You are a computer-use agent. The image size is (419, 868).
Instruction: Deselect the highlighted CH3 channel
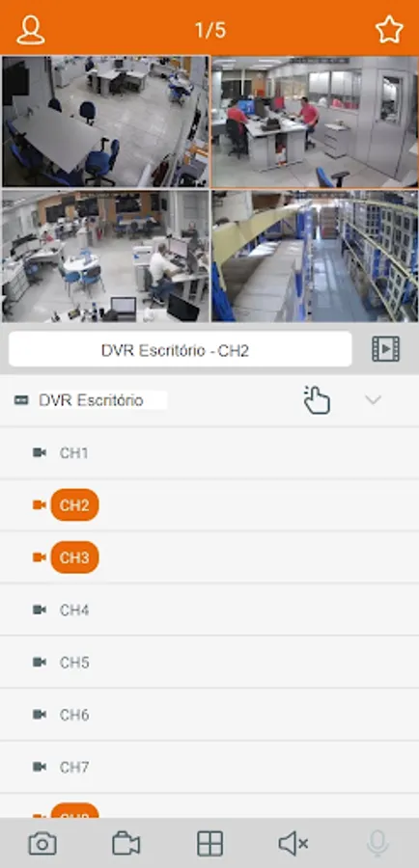(x=74, y=556)
